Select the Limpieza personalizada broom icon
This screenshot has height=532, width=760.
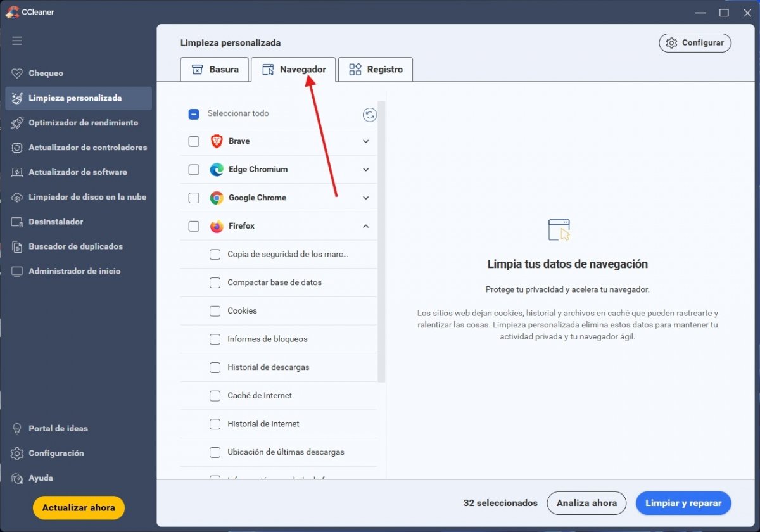pyautogui.click(x=17, y=98)
